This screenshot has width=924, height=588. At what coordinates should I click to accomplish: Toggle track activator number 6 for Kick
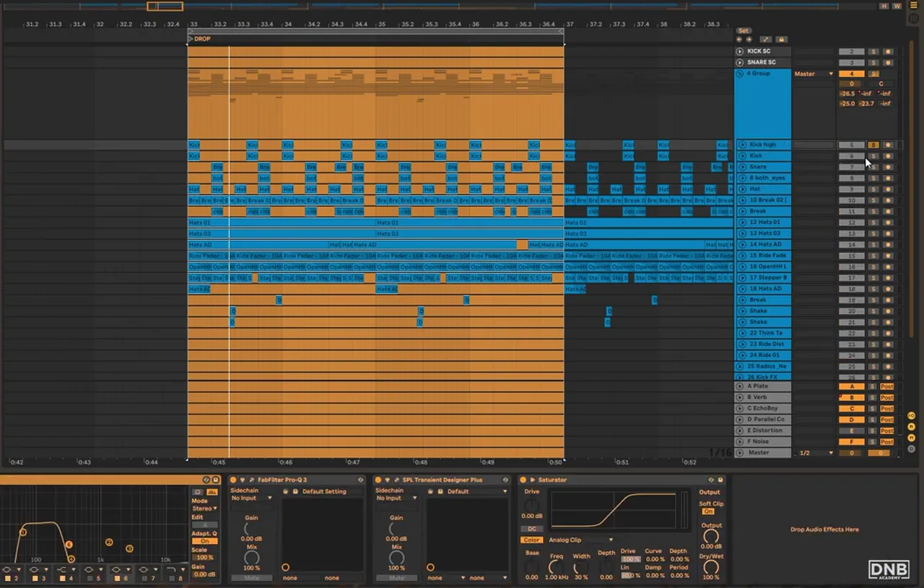click(852, 156)
